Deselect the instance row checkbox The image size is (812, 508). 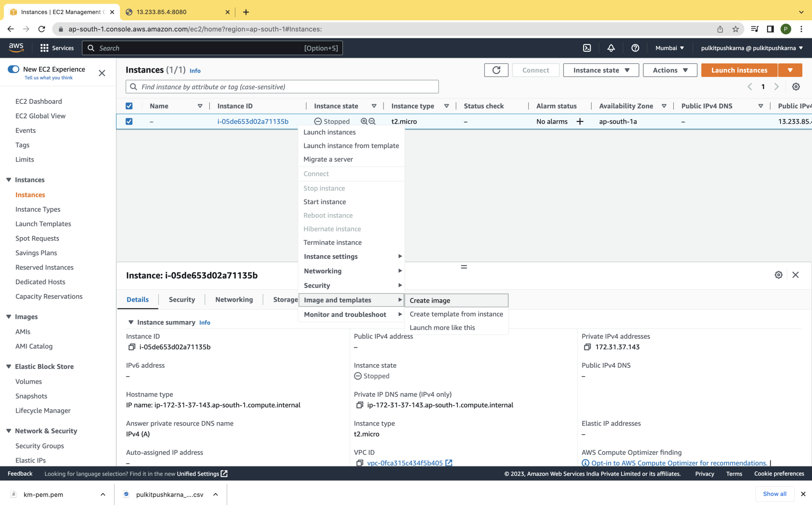(129, 121)
